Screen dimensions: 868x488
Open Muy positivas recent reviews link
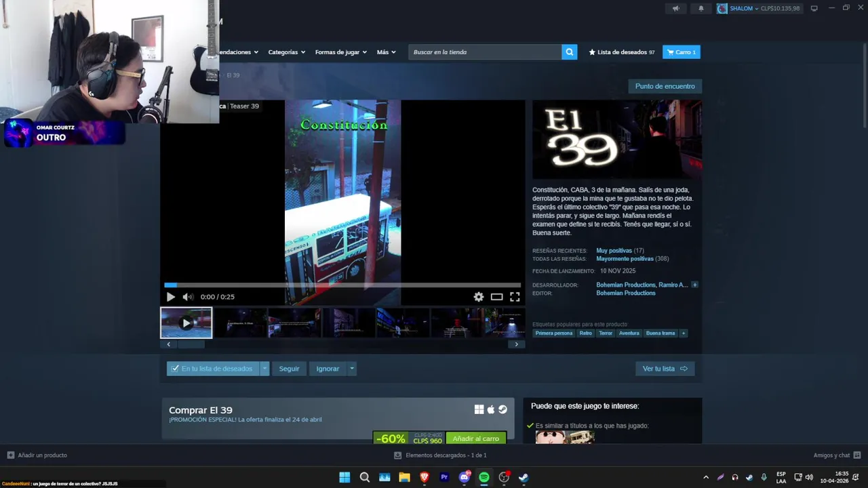(614, 251)
